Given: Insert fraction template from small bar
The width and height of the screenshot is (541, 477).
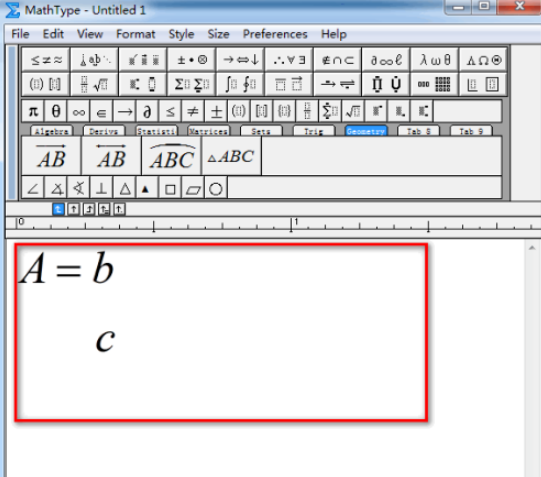Looking at the screenshot, I should click(x=307, y=111).
